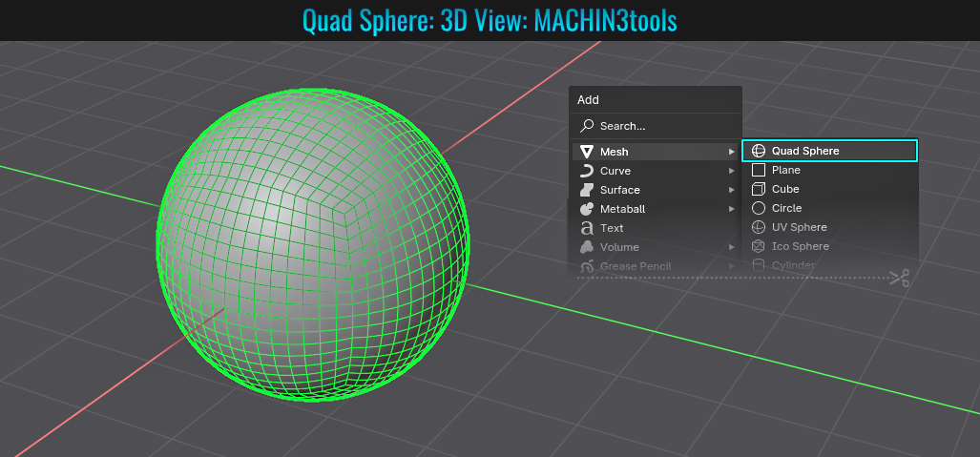
Task: Open the Metaball submenu entry
Action: (x=655, y=209)
